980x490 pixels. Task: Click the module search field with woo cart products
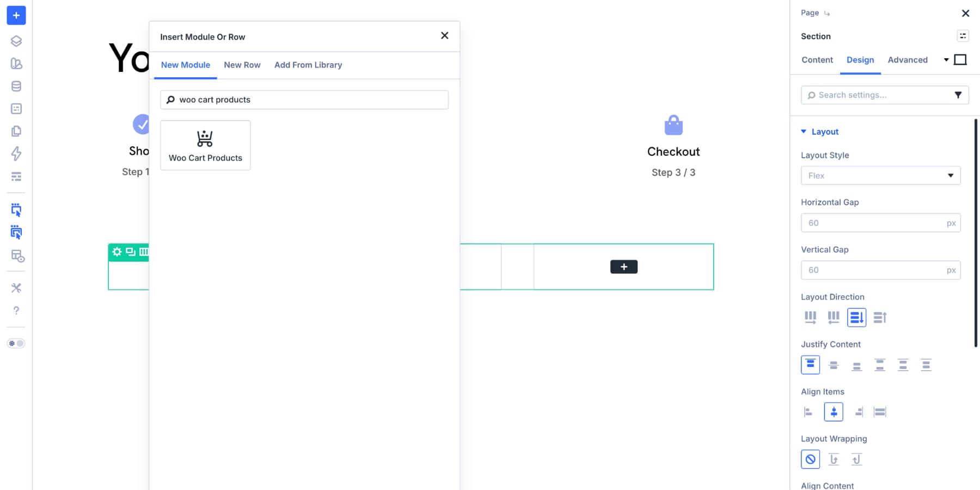click(x=304, y=100)
